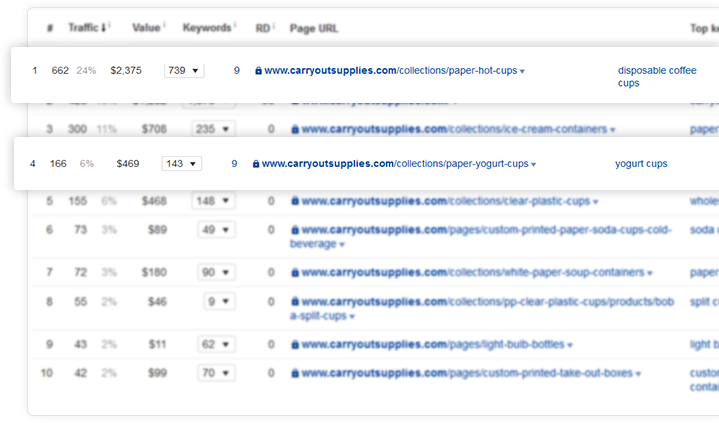Open the custom-printed-take-out-boxes page URL
719x423 pixels.
coord(467,373)
